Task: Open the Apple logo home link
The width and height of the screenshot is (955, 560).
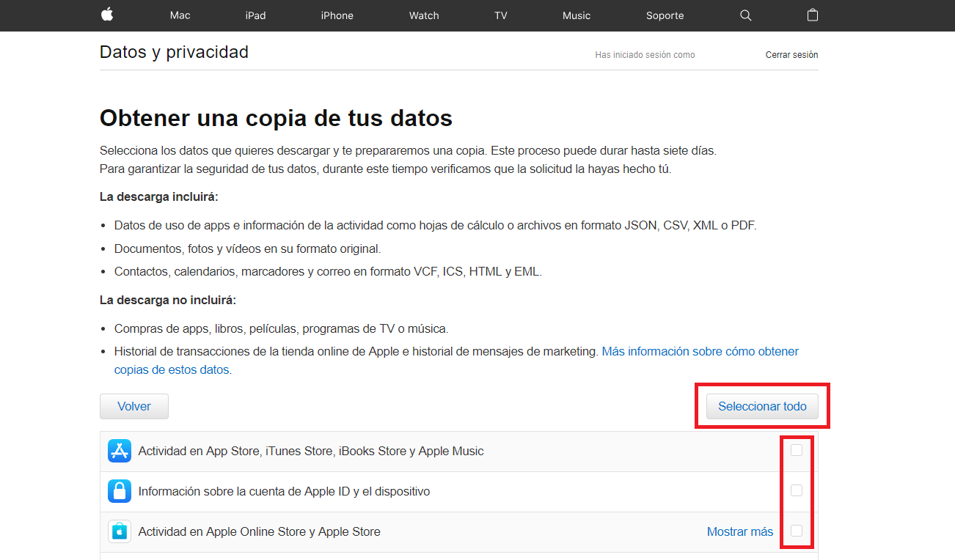Action: 107,15
